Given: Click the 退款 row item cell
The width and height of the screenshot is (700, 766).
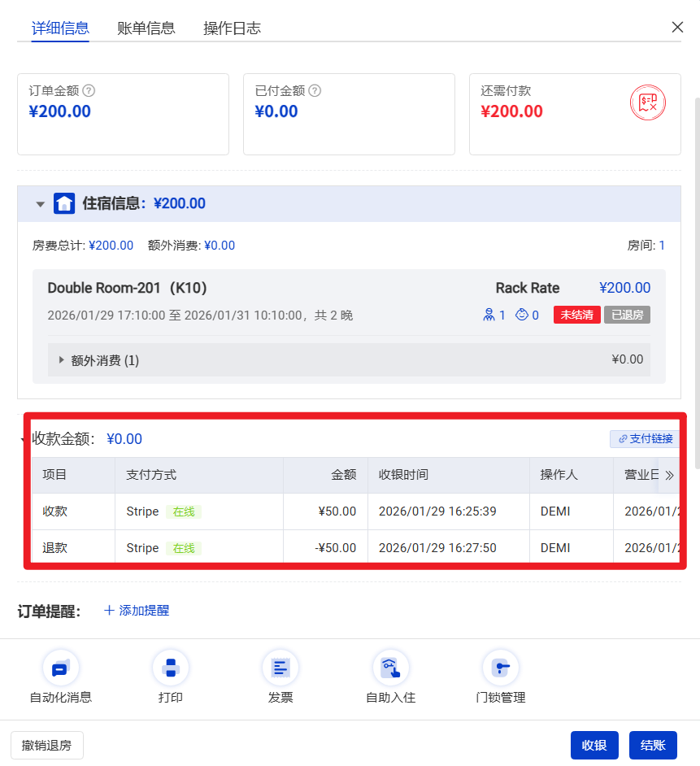Looking at the screenshot, I should 73,547.
